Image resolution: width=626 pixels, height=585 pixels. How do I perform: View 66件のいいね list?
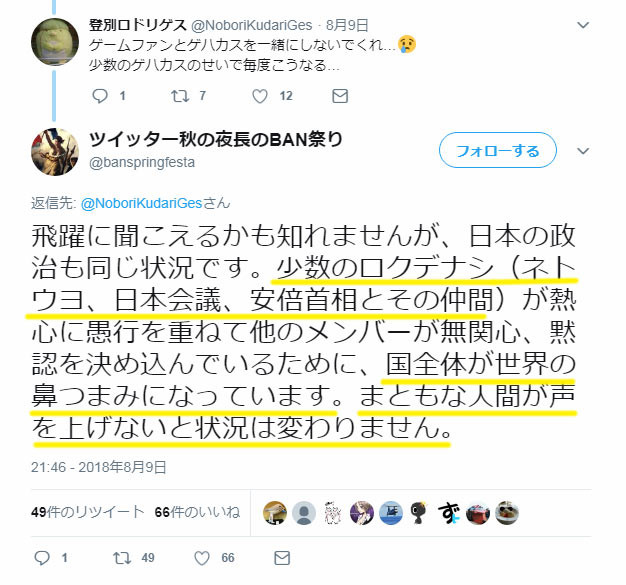[x=197, y=512]
